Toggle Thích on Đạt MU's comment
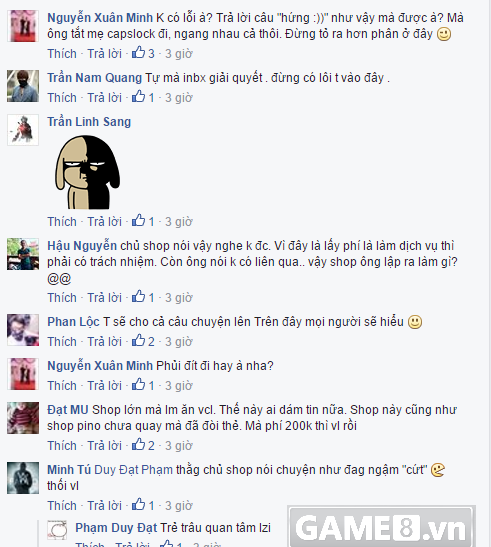Image resolution: width=491 pixels, height=547 pixels. pyautogui.click(x=62, y=446)
